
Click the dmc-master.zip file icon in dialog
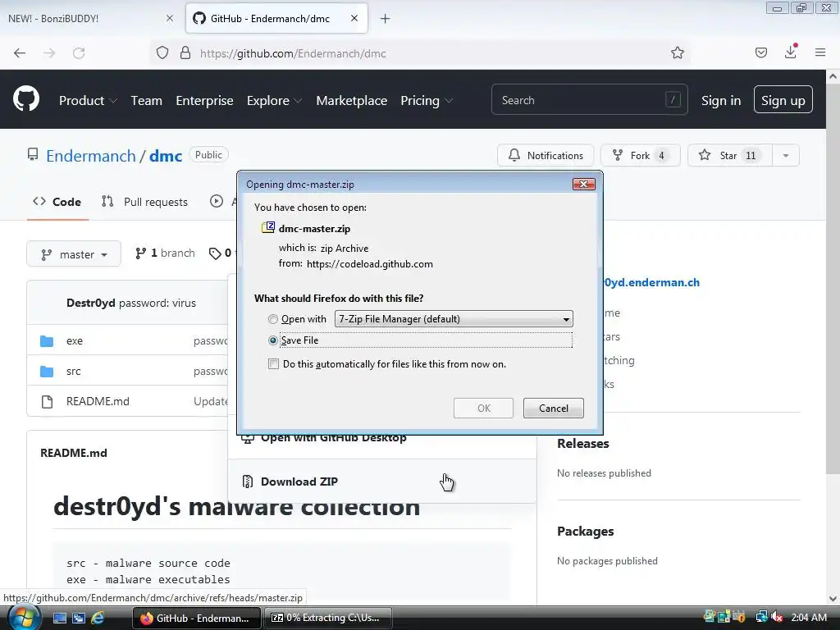(268, 228)
